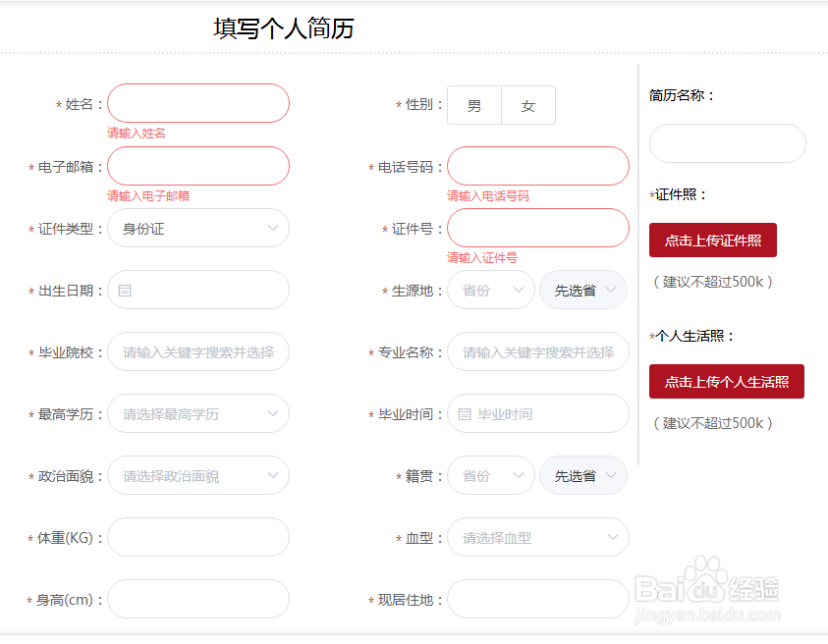Screen dimensions: 828x644
Task: Click 点击上传个人生活照 upload button
Action: click(727, 381)
